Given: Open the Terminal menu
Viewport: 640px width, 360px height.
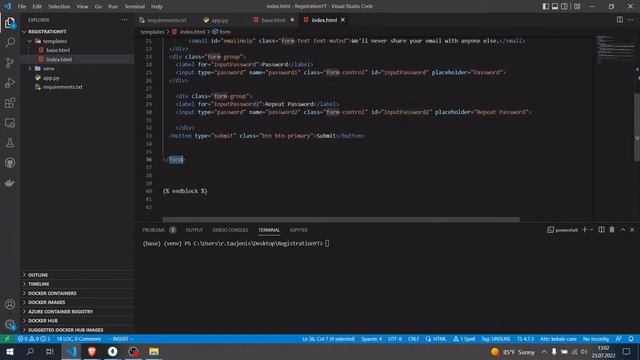Looking at the screenshot, I should (x=134, y=6).
